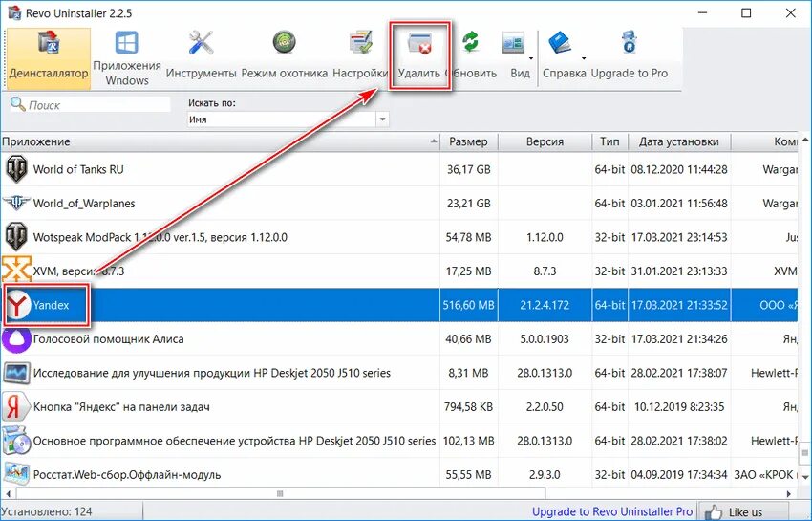The height and width of the screenshot is (521, 812).
Task: Sort by the Размер column header
Action: tap(469, 141)
